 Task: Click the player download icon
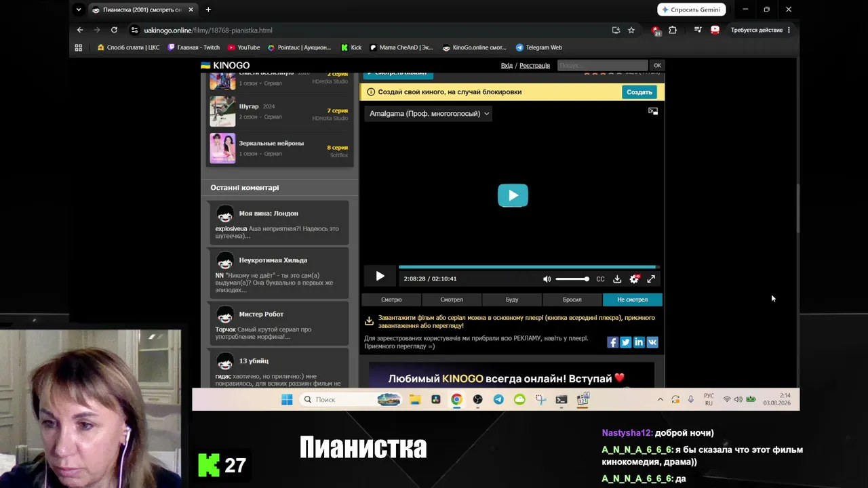click(x=617, y=279)
